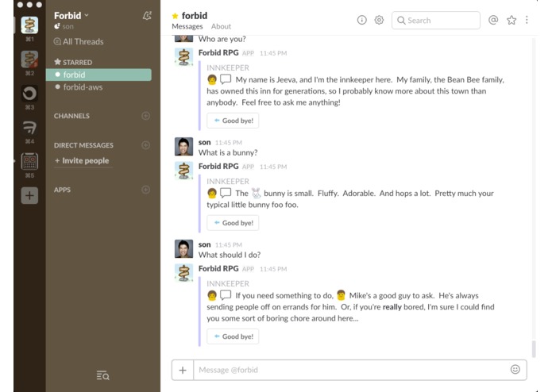This screenshot has height=392, width=552.
Task: Click Good bye! under bunny description
Action: click(x=233, y=223)
